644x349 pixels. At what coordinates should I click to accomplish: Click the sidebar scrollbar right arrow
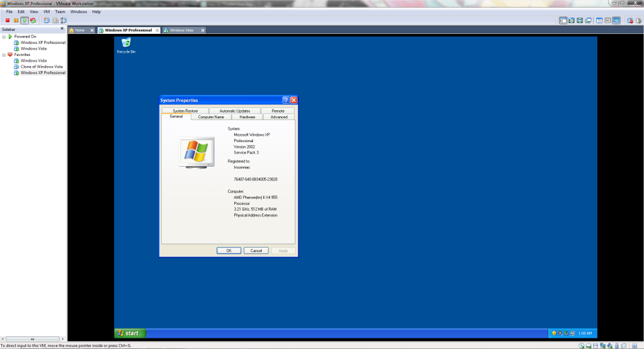[x=62, y=339]
